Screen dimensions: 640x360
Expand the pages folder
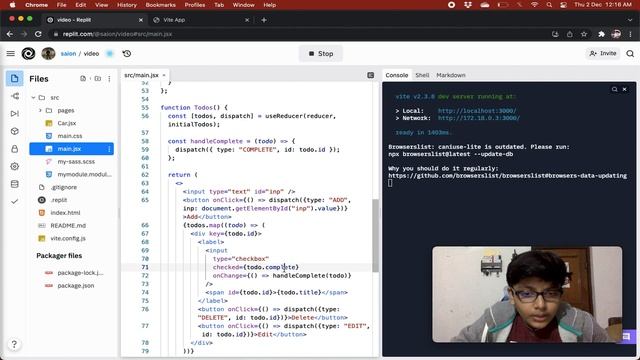coord(40,110)
